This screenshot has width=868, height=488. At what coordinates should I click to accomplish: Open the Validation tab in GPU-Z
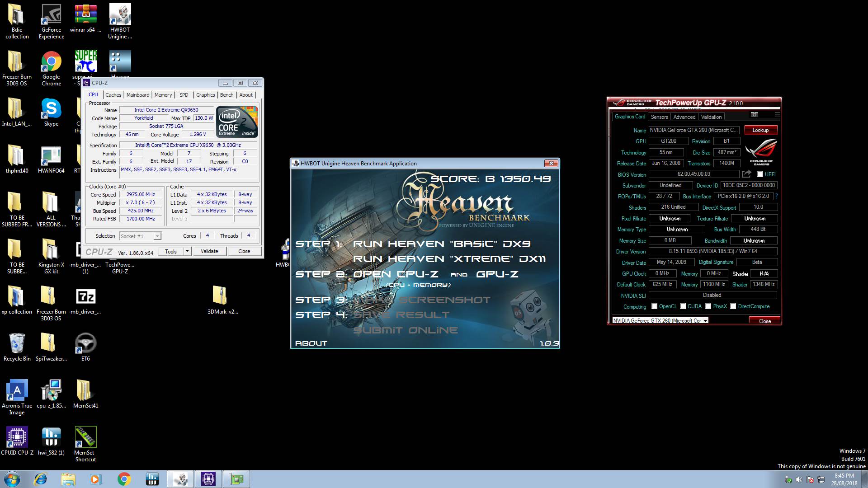[711, 117]
